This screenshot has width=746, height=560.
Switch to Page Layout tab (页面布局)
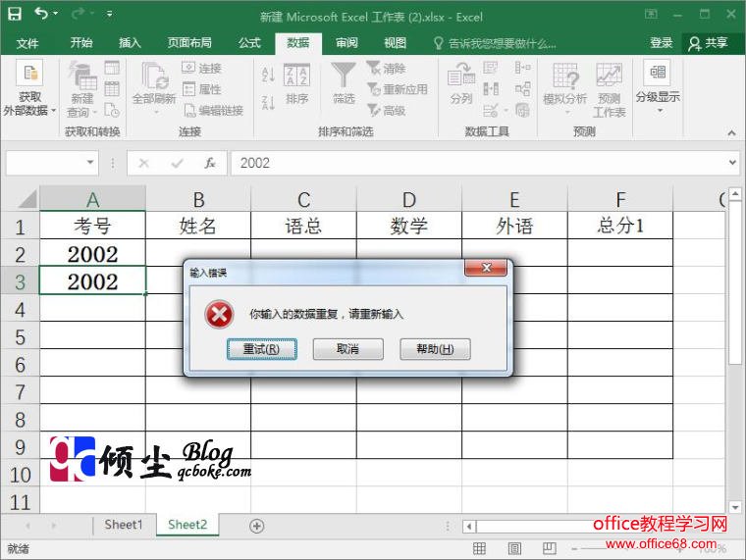point(189,43)
